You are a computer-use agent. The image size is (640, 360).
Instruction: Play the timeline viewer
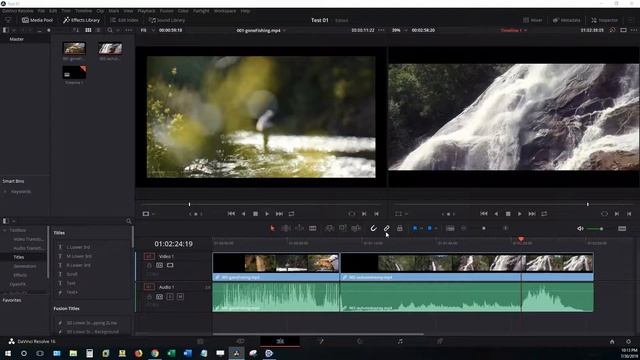coord(520,213)
